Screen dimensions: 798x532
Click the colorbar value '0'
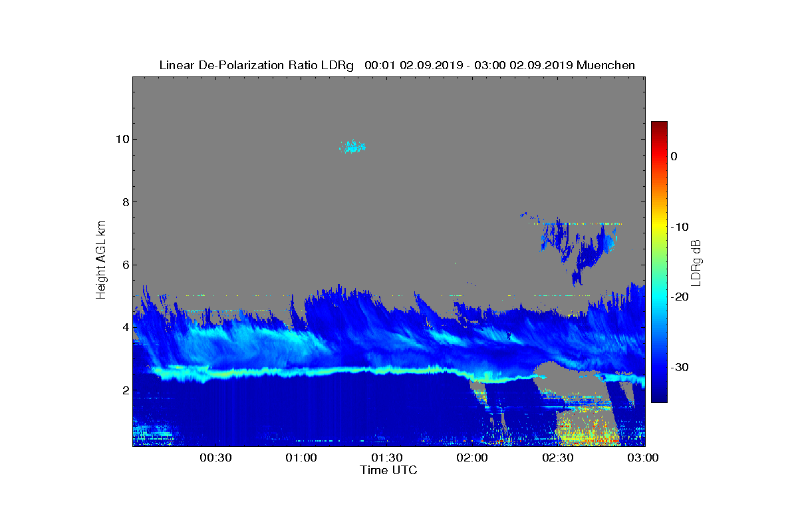click(674, 156)
